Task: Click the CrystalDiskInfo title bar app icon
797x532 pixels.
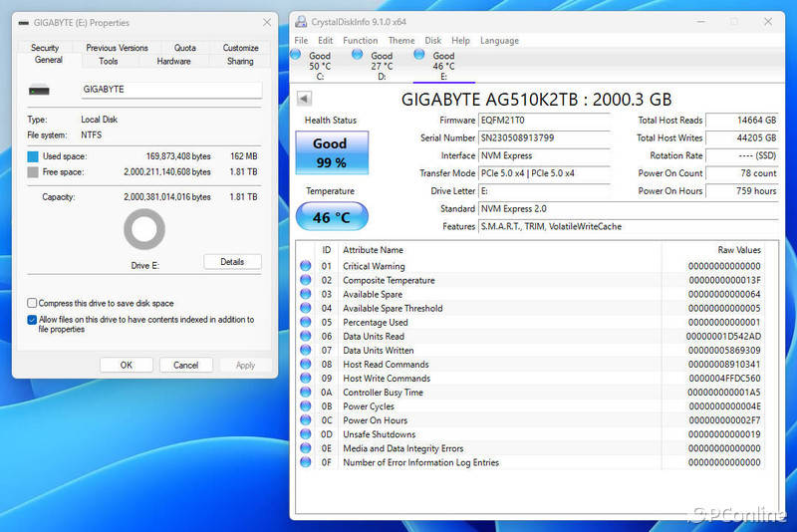Action: click(x=300, y=22)
